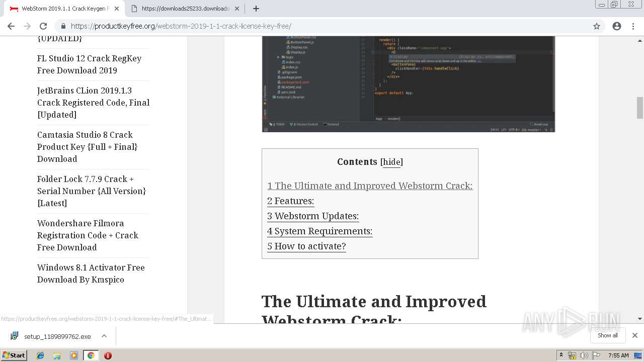The image size is (644, 362).
Task: Open the Windows Start menu
Action: pyautogui.click(x=14, y=355)
